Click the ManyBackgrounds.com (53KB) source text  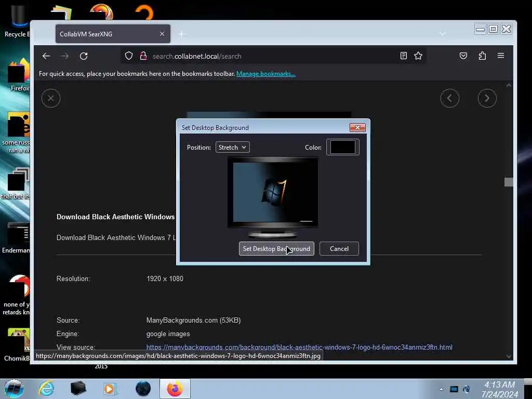tap(193, 320)
